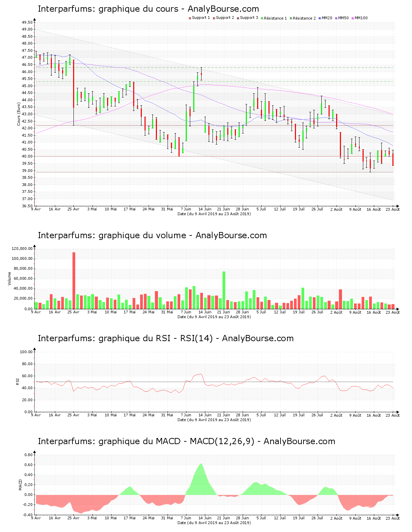The width and height of the screenshot is (412, 532).
Task: Click the 42.00 price axis value
Action: [x=27, y=128]
